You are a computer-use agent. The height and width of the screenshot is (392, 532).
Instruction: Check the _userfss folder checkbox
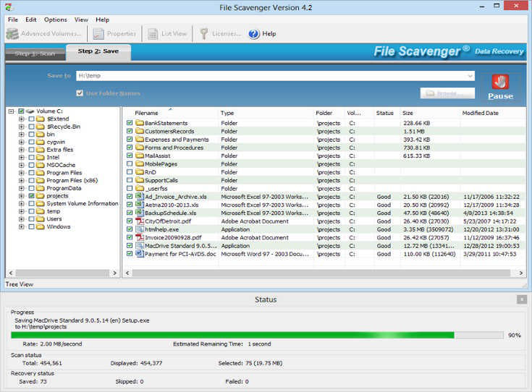coord(130,188)
